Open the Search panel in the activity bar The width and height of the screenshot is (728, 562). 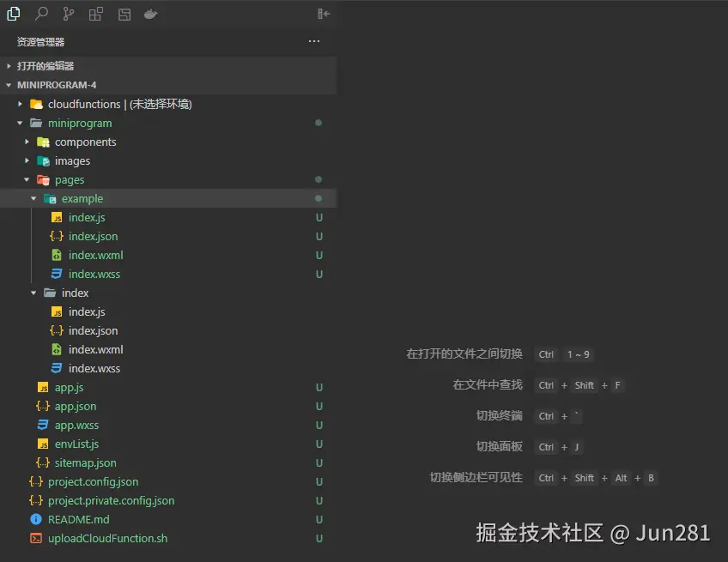(41, 14)
